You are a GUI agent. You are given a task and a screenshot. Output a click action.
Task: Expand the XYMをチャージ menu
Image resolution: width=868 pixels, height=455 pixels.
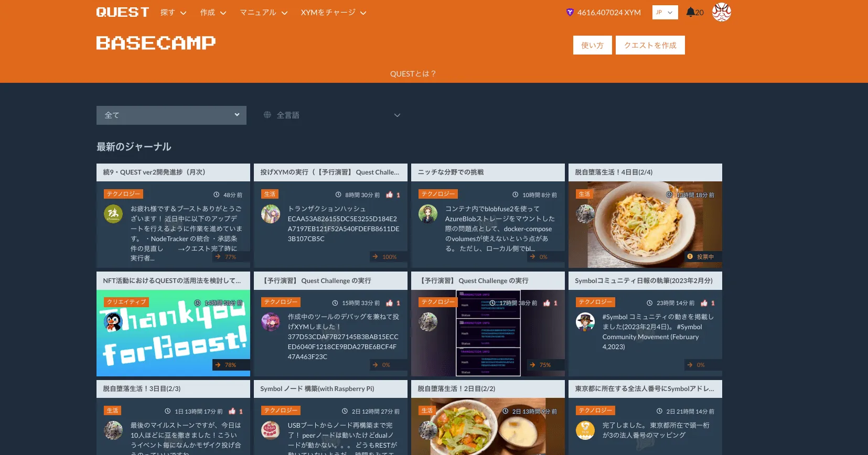(334, 13)
